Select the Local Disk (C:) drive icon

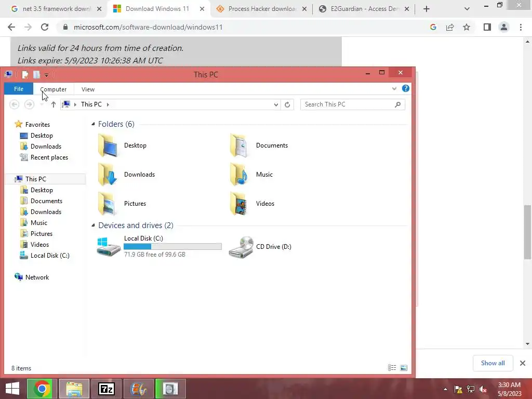tap(109, 247)
